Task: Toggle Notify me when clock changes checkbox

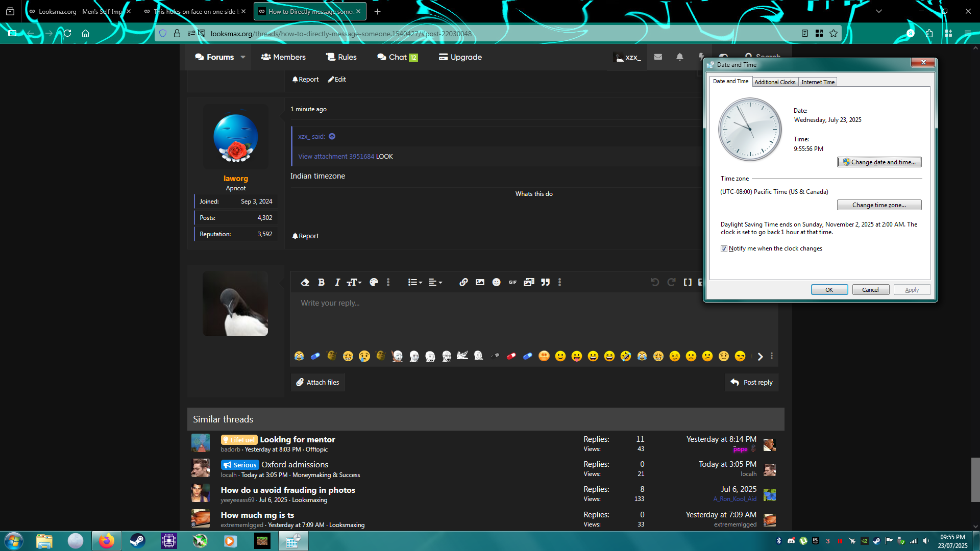Action: 724,248
